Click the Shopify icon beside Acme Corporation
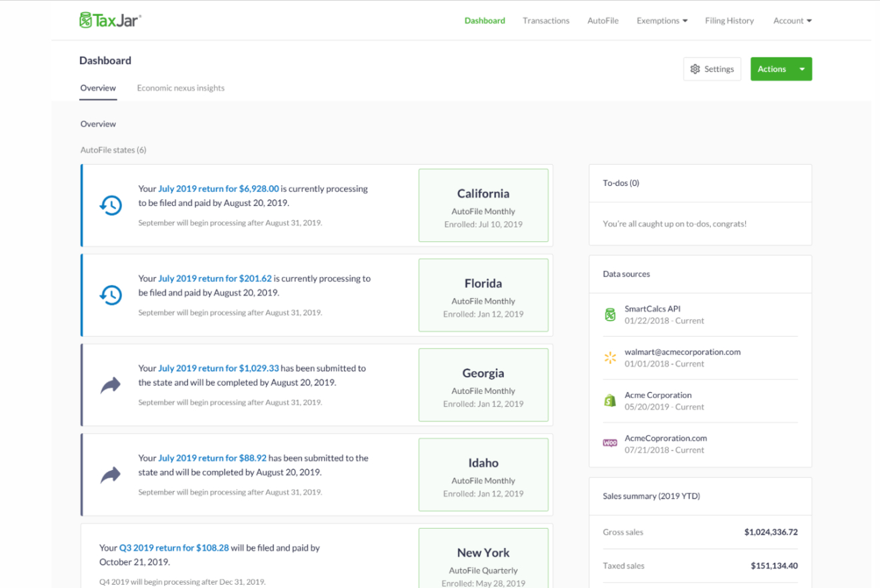The image size is (880, 588). (609, 400)
